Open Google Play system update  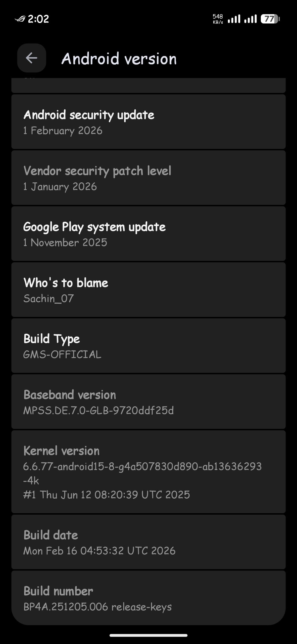tap(148, 234)
